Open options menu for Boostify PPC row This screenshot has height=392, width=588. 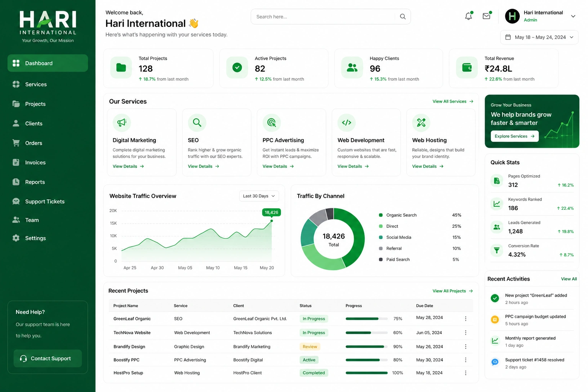coord(465,360)
